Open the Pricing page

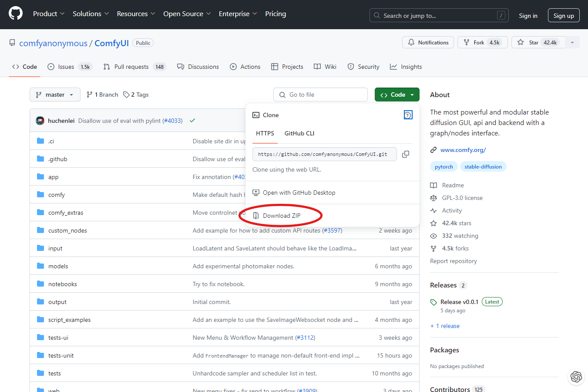pos(276,14)
